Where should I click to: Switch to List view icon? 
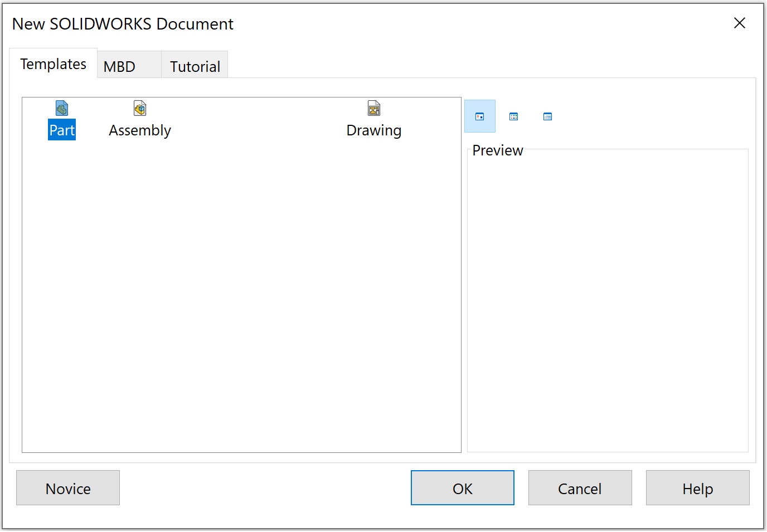(x=514, y=116)
